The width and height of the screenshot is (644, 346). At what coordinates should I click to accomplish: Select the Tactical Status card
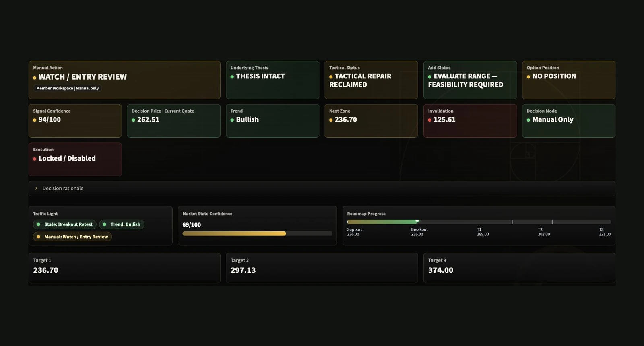[371, 80]
